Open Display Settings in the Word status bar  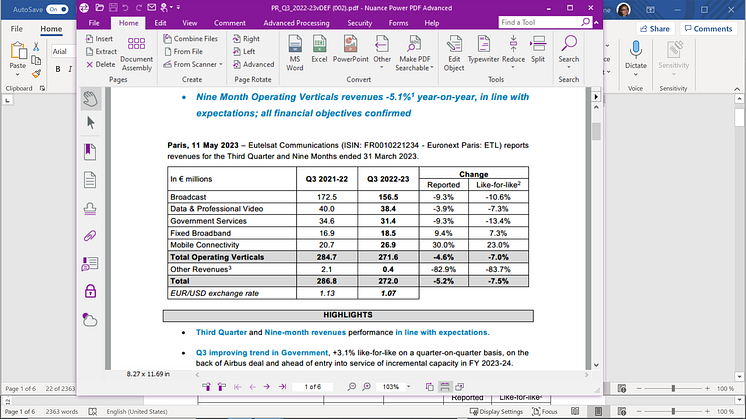(x=496, y=411)
